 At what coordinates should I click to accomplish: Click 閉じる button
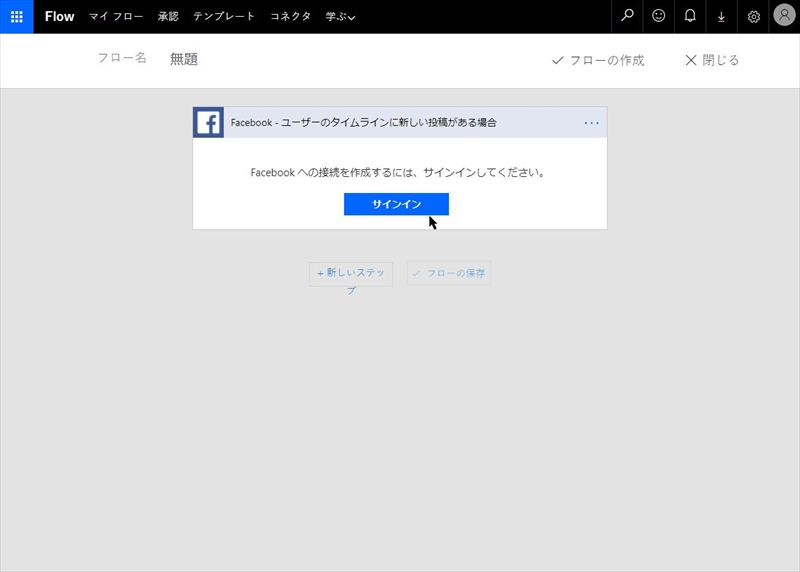tap(712, 60)
